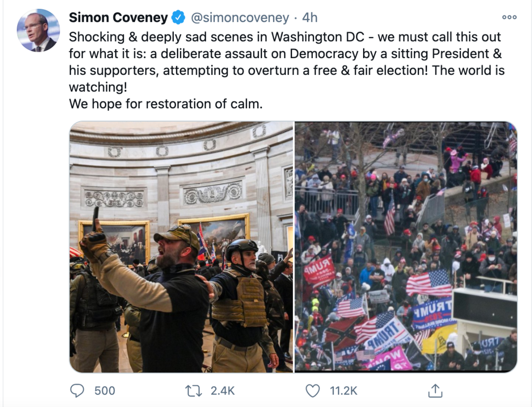Open the share tweet upload icon
Screen dimensions: 532x407
(x=435, y=390)
